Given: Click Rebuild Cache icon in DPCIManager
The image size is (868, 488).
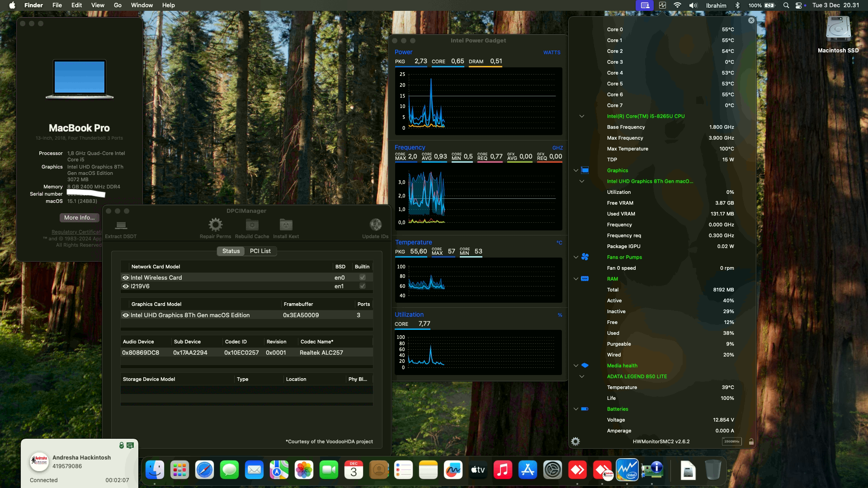Looking at the screenshot, I should (252, 225).
